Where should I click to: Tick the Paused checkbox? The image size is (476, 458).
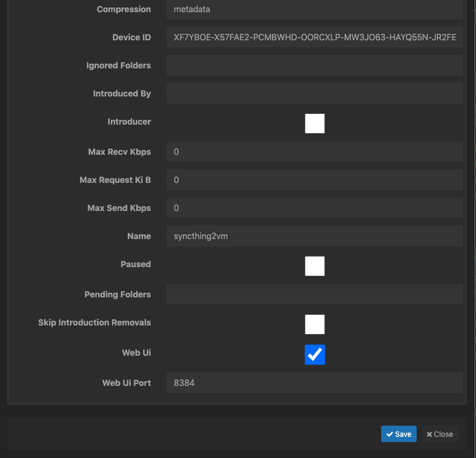coord(314,266)
